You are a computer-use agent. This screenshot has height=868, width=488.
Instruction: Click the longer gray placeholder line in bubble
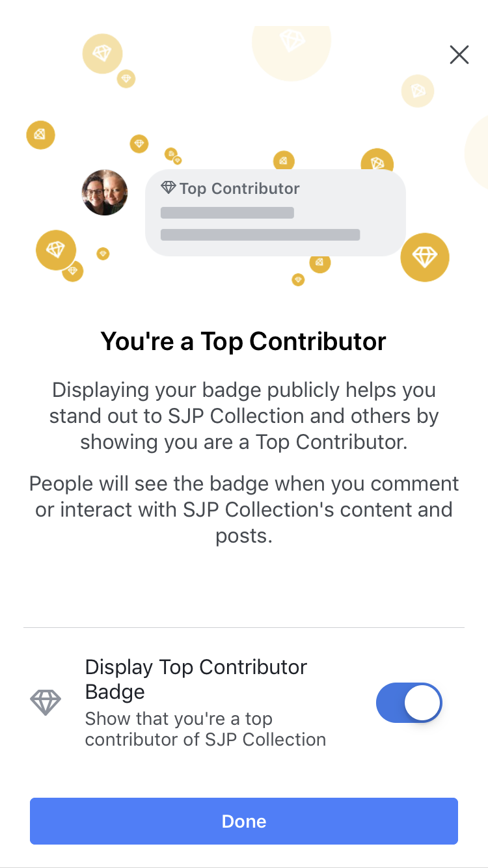coord(260,235)
